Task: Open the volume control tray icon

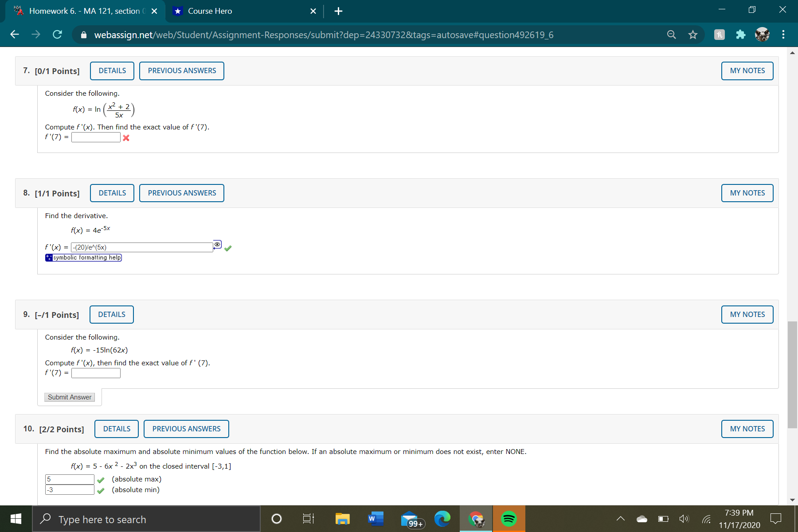Action: (684, 519)
